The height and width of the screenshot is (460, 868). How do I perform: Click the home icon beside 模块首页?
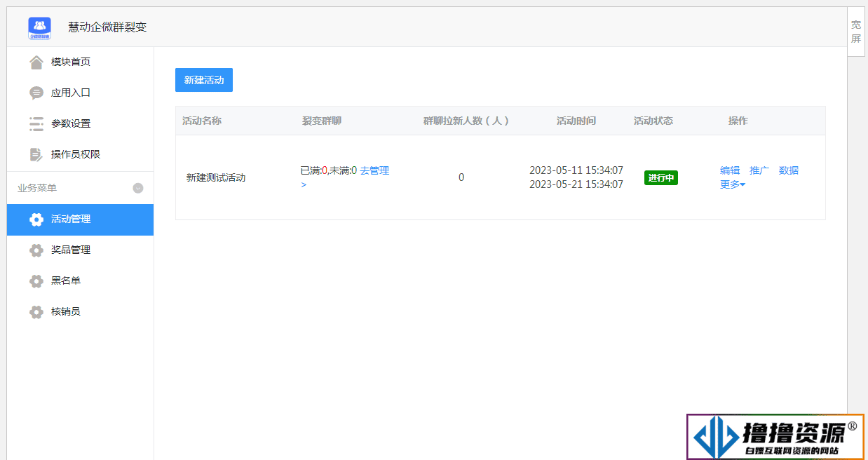(36, 62)
